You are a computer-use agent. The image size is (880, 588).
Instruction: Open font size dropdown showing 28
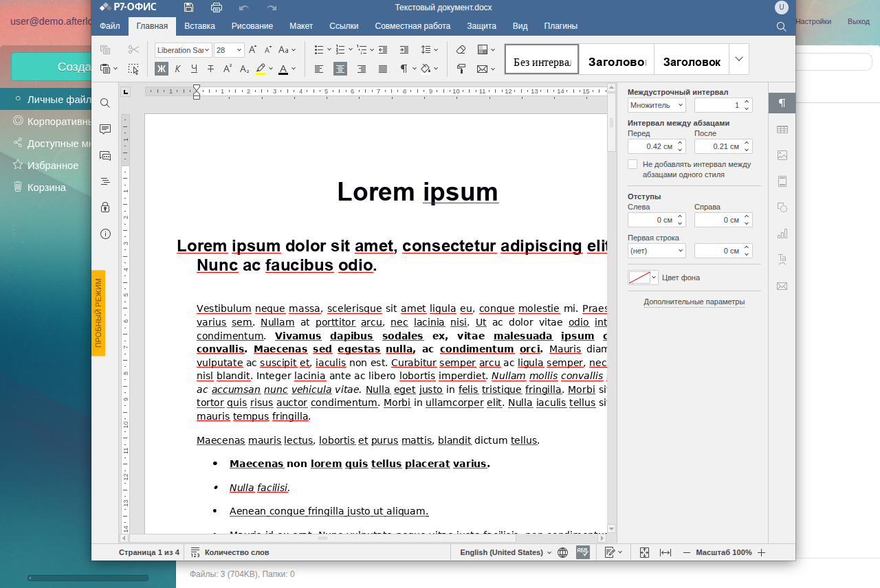point(239,49)
